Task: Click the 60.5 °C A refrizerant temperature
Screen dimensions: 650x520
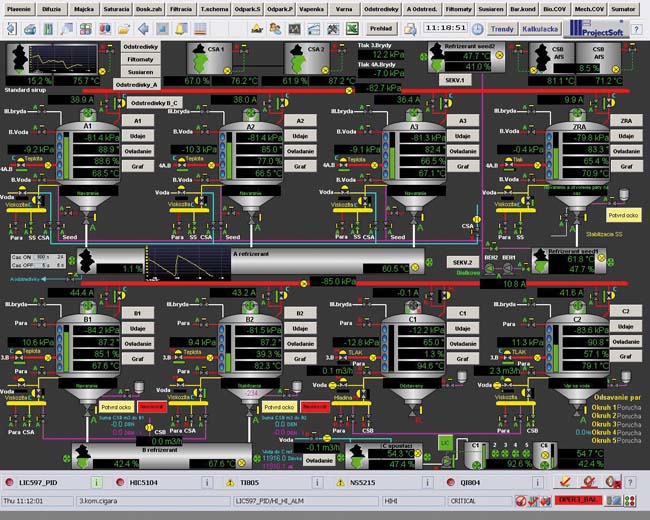Action: point(386,269)
